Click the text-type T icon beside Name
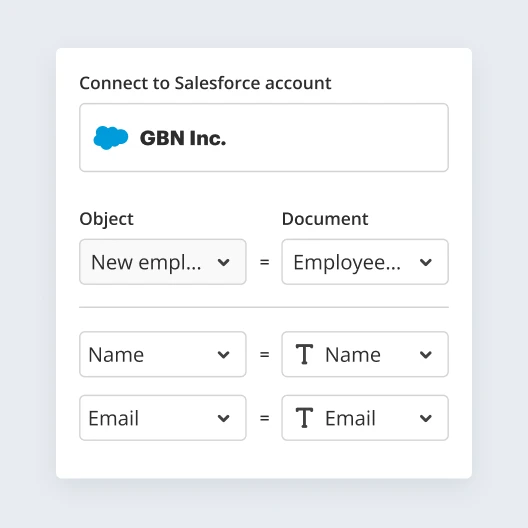This screenshot has width=528, height=528. (304, 354)
